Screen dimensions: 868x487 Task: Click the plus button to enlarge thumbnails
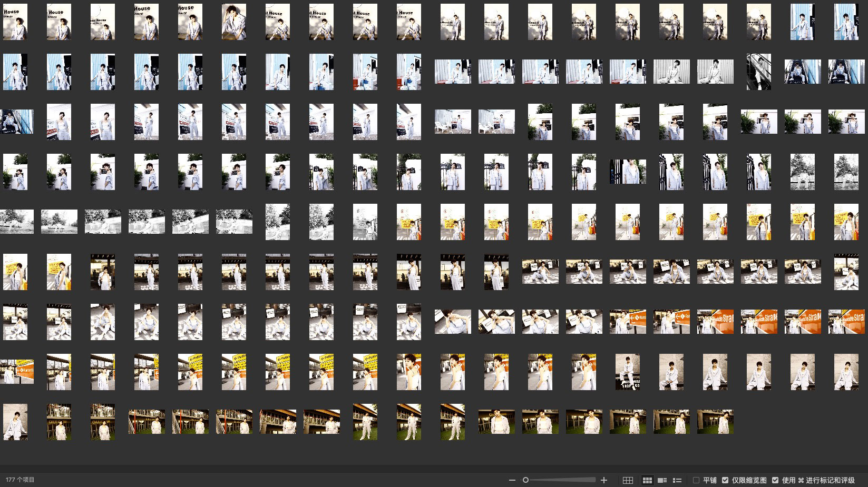click(x=604, y=480)
